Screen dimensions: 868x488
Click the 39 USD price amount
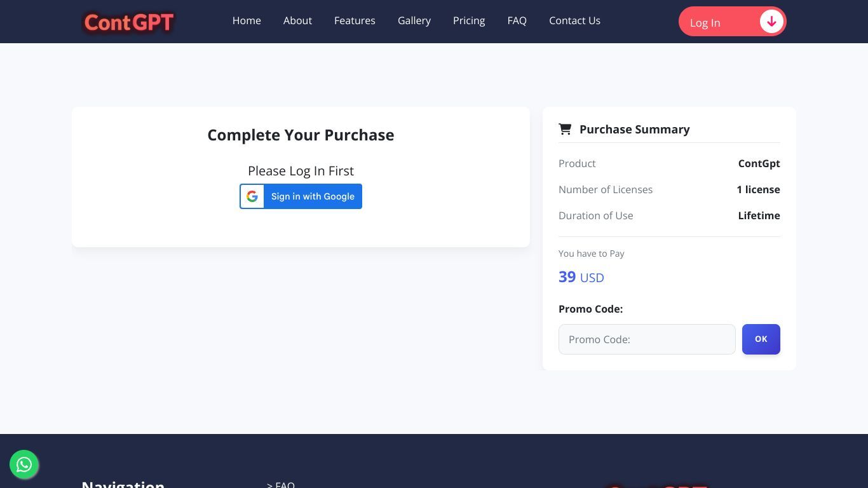(581, 277)
